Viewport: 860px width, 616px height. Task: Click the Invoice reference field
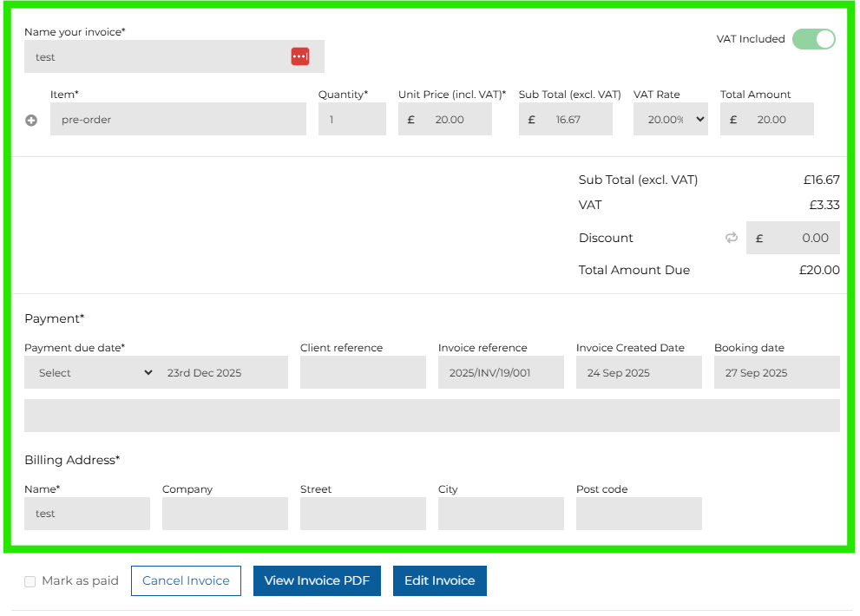coord(501,373)
